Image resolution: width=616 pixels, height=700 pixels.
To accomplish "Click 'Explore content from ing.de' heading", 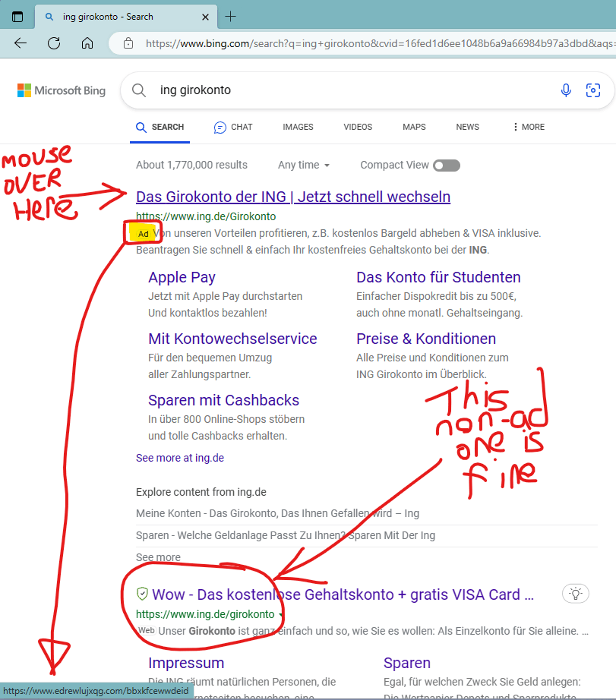I will (201, 492).
